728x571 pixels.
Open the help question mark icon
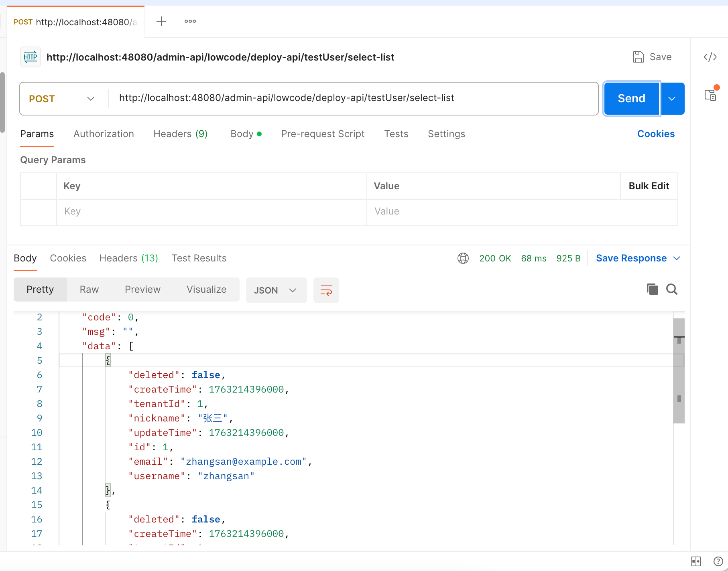(x=718, y=561)
